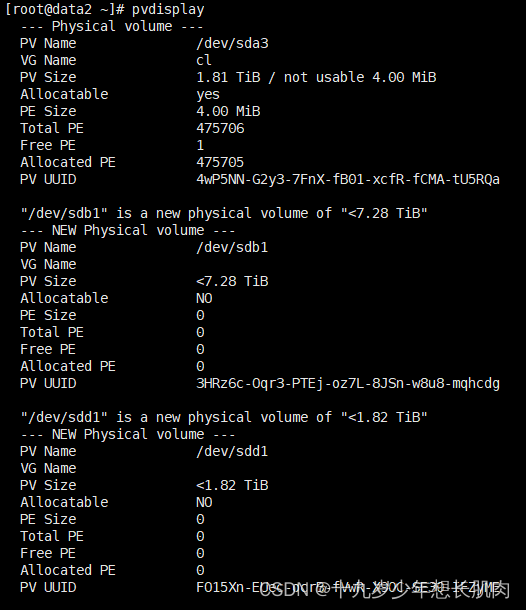The image size is (526, 610).
Task: Click the [root@data2 ~]# shell prompt
Action: (x=65, y=10)
